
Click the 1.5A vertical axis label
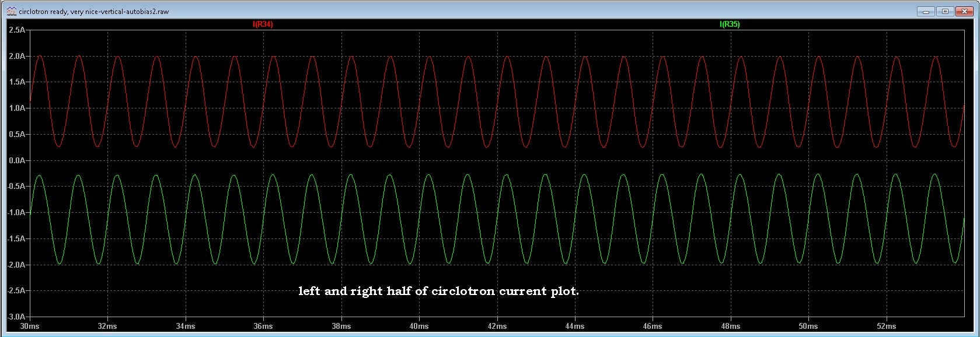17,82
